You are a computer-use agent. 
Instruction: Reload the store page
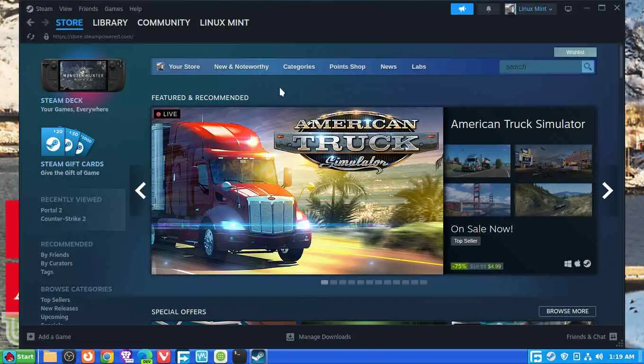(31, 36)
